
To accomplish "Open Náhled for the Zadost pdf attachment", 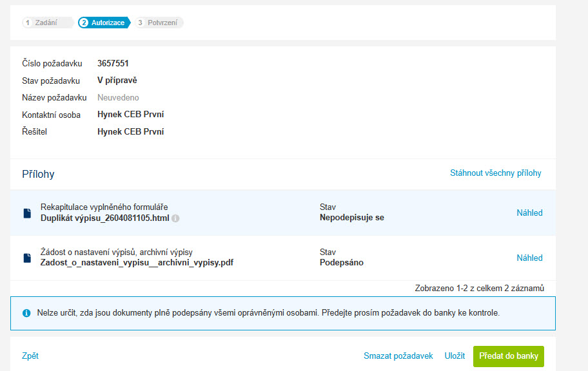I will (x=529, y=258).
